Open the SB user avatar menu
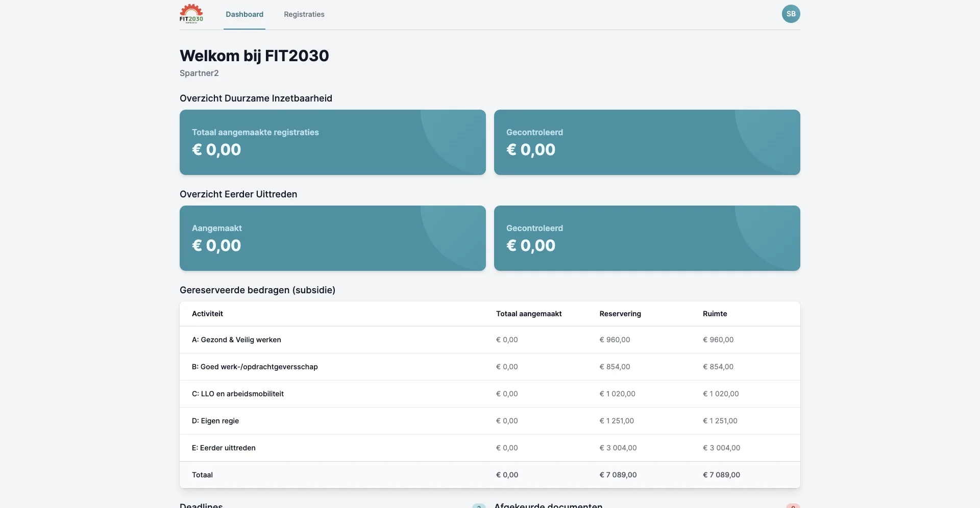Viewport: 980px width, 508px height. [791, 14]
